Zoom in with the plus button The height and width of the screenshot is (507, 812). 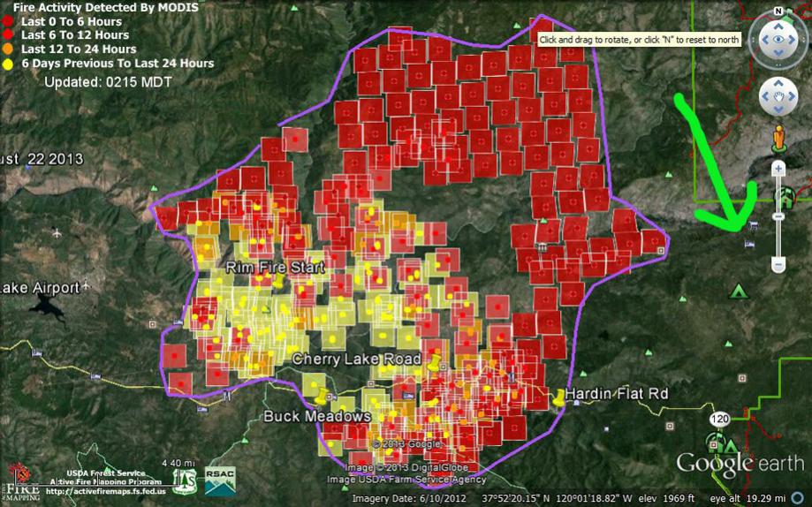coord(778,168)
